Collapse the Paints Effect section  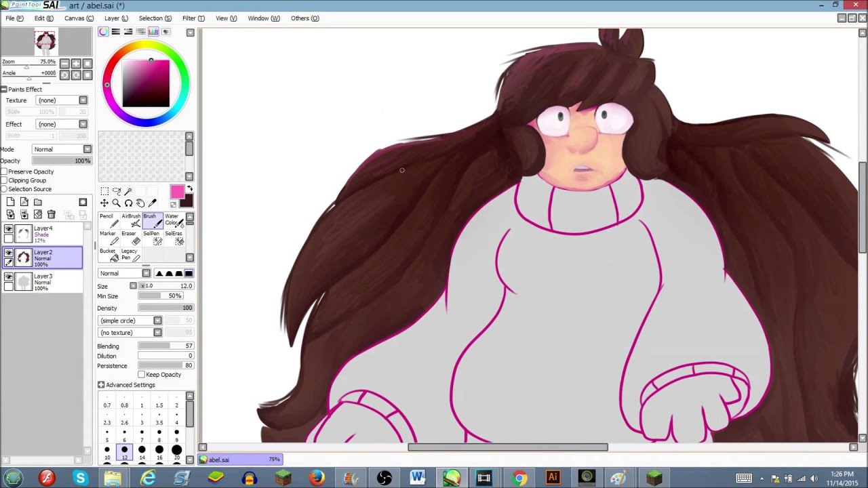(3, 89)
